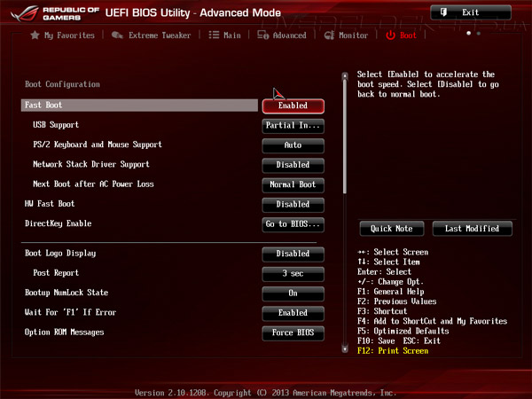Select Wait For 'F1' If Error label
This screenshot has height=399, width=532.
click(70, 312)
